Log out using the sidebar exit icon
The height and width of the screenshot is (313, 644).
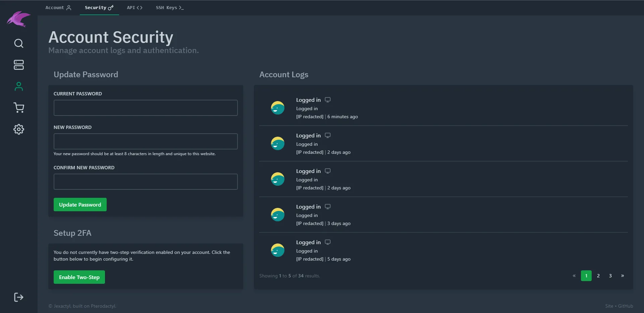(18, 297)
